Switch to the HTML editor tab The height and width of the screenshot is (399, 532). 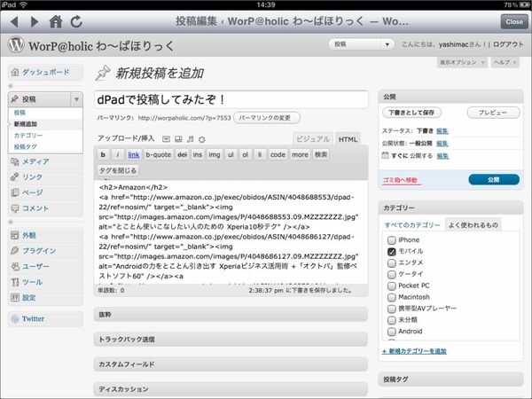348,139
